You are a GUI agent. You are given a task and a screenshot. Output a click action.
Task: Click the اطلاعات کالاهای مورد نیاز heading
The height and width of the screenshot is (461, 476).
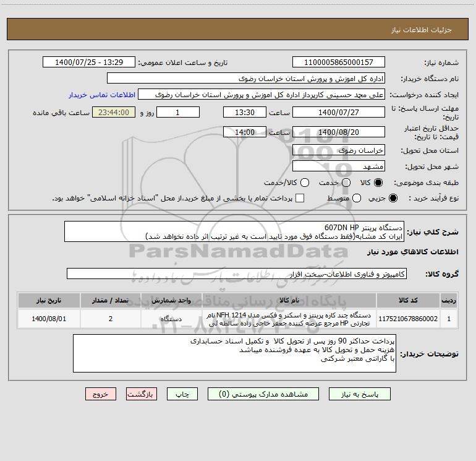pyautogui.click(x=413, y=252)
